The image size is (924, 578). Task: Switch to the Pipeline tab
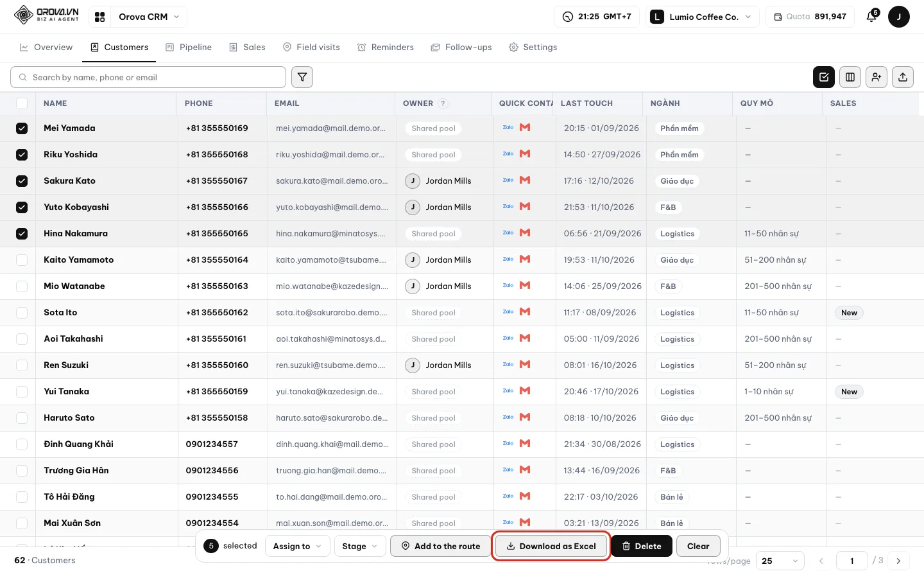click(x=189, y=48)
